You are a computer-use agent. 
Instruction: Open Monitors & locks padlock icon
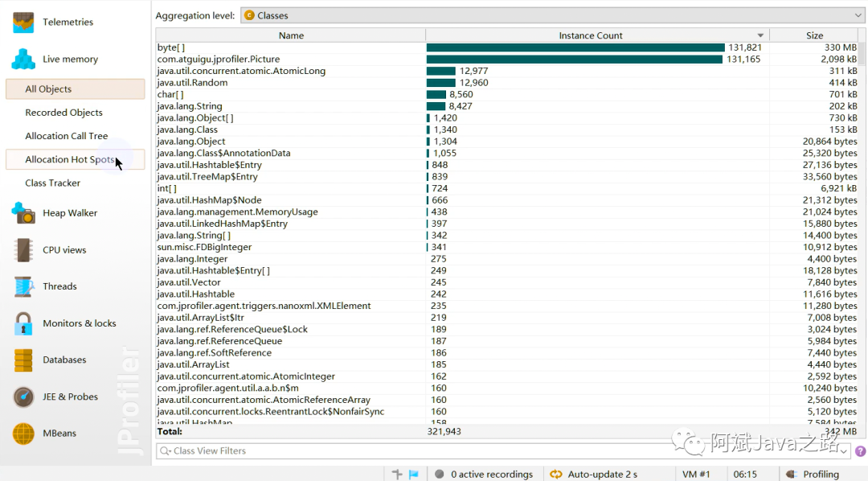[23, 323]
